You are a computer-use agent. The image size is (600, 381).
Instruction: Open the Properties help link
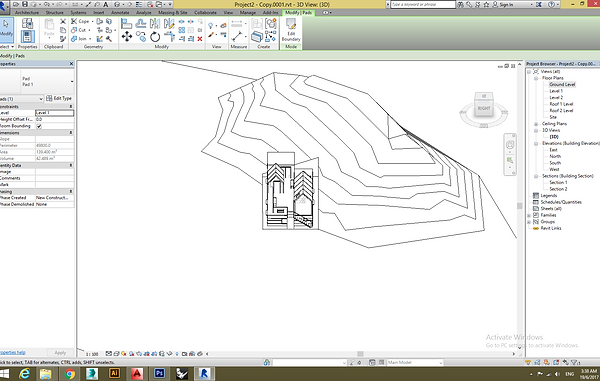click(x=13, y=352)
